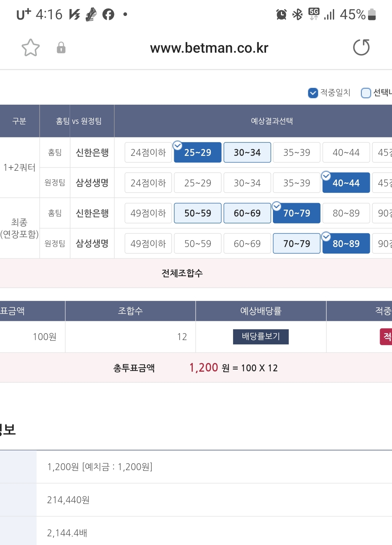Tap the Bluetooth status icon
The image size is (392, 545).
pos(298,15)
